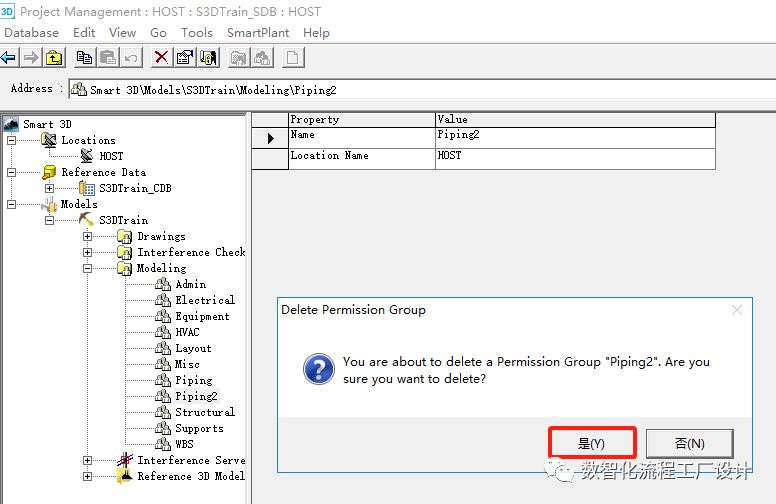
Task: Select Misc permission group in tree
Action: [x=187, y=364]
